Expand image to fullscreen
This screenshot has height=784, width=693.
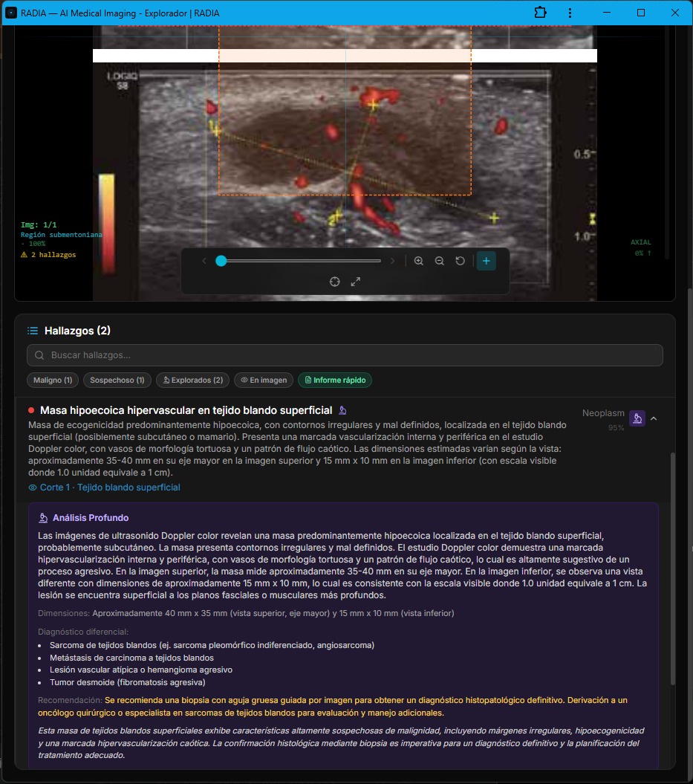click(x=356, y=282)
